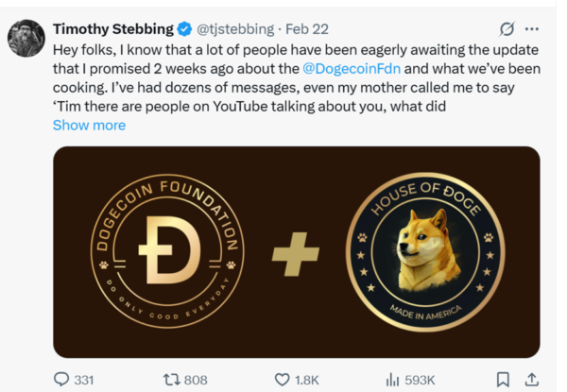Click the Timothy Stebbing display name
567x392 pixels.
pos(113,29)
